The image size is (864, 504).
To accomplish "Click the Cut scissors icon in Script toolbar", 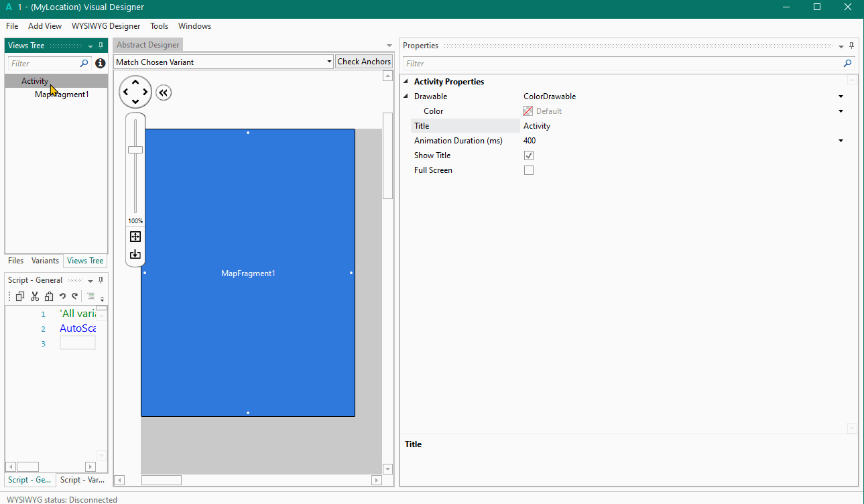I will click(x=35, y=296).
